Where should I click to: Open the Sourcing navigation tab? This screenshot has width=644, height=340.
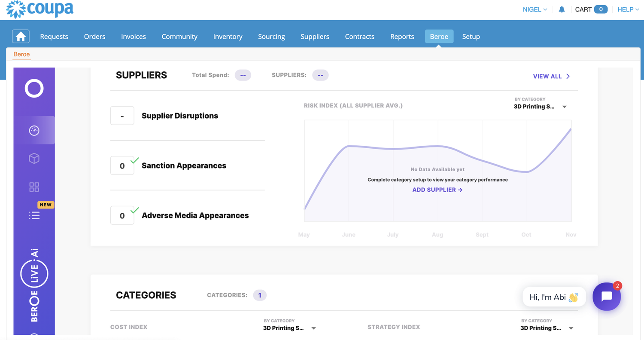[x=271, y=37]
